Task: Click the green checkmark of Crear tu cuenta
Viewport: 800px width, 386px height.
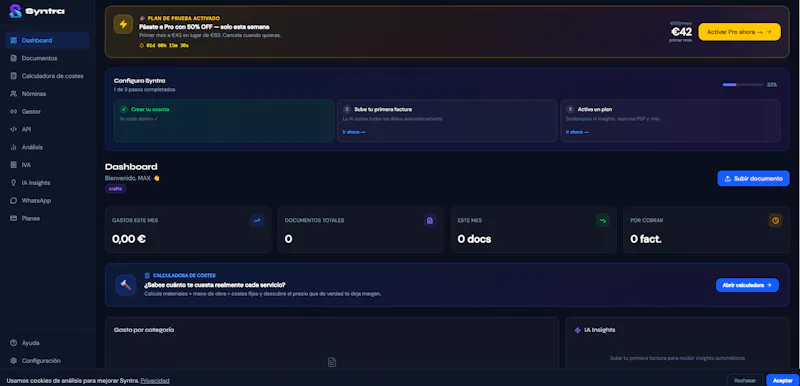Action: (x=123, y=109)
